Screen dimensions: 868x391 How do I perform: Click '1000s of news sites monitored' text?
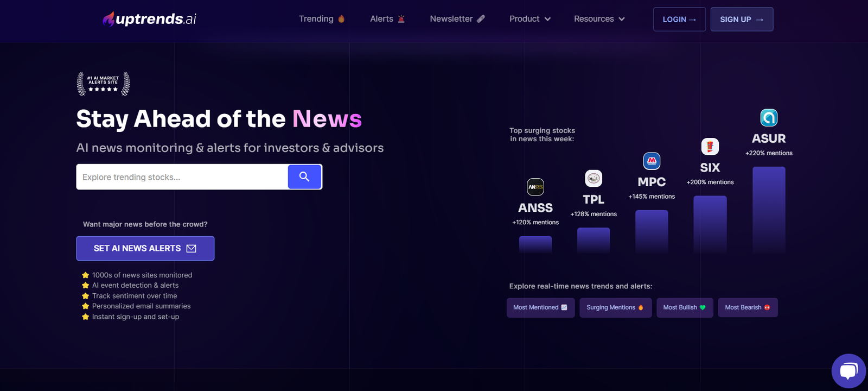pos(142,275)
